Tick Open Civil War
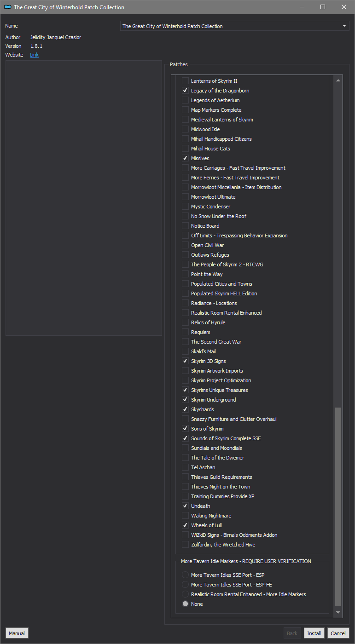 185,245
